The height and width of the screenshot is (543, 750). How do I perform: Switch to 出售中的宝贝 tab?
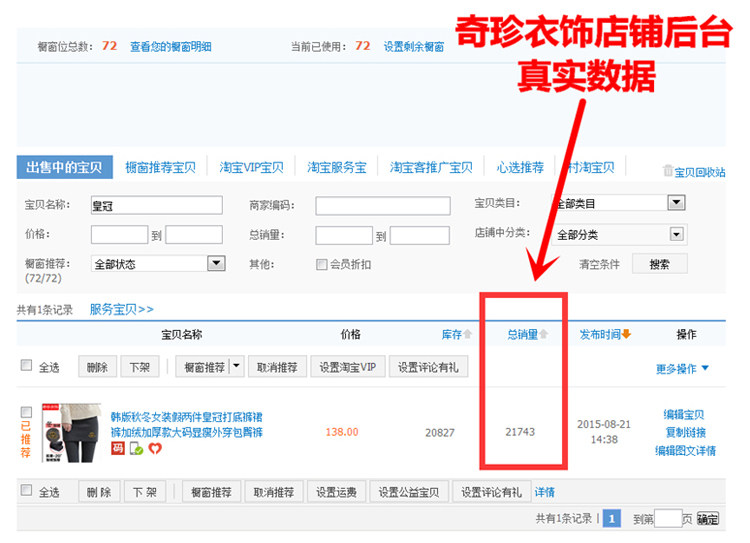[65, 167]
